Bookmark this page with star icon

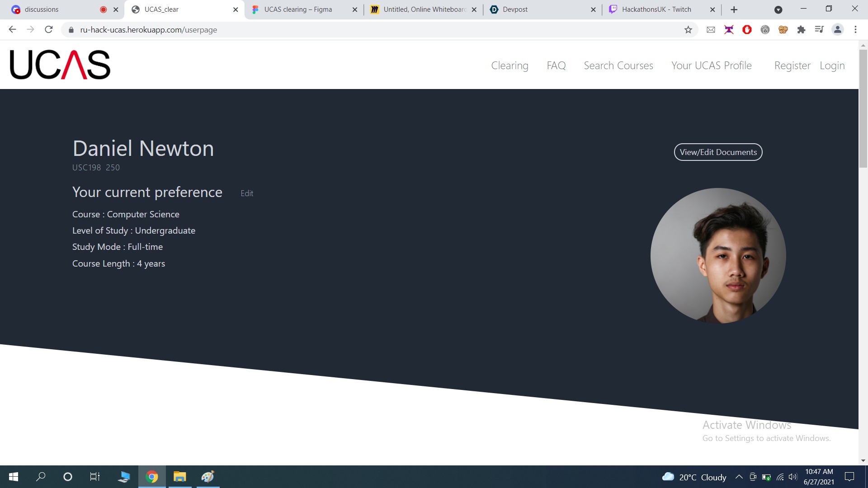[688, 30]
